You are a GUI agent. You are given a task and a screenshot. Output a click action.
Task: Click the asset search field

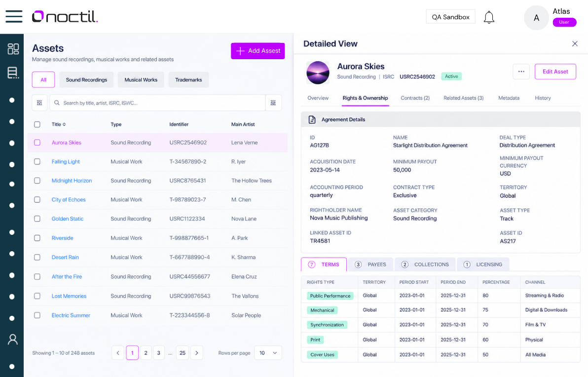coord(157,103)
